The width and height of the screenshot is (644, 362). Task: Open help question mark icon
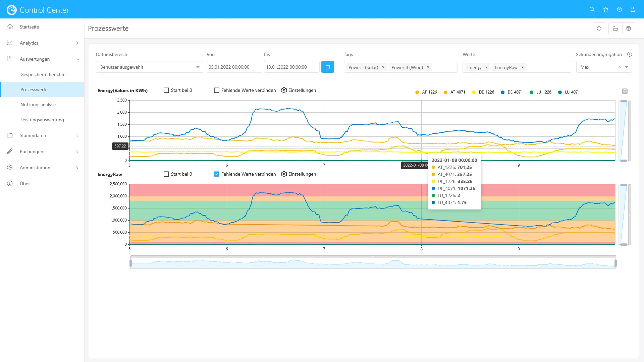pyautogui.click(x=620, y=9)
